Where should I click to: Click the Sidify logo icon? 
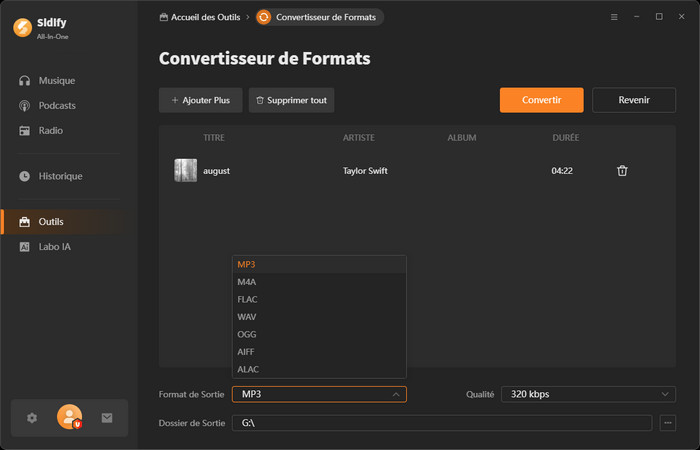(23, 28)
